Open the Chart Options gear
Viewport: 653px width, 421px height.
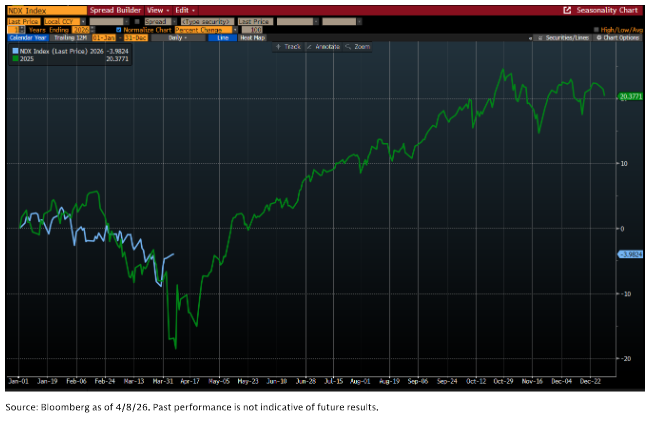point(619,37)
